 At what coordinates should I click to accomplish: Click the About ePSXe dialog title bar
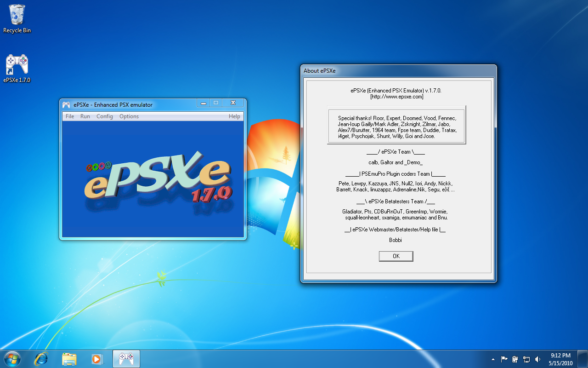(x=398, y=71)
